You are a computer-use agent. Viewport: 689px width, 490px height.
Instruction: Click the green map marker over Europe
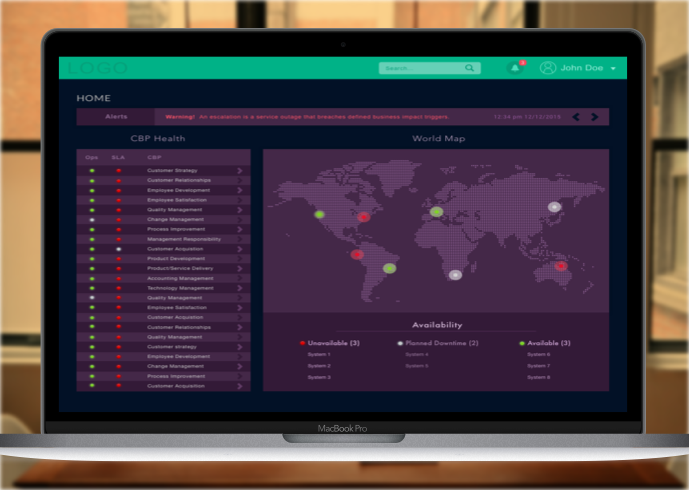436,212
